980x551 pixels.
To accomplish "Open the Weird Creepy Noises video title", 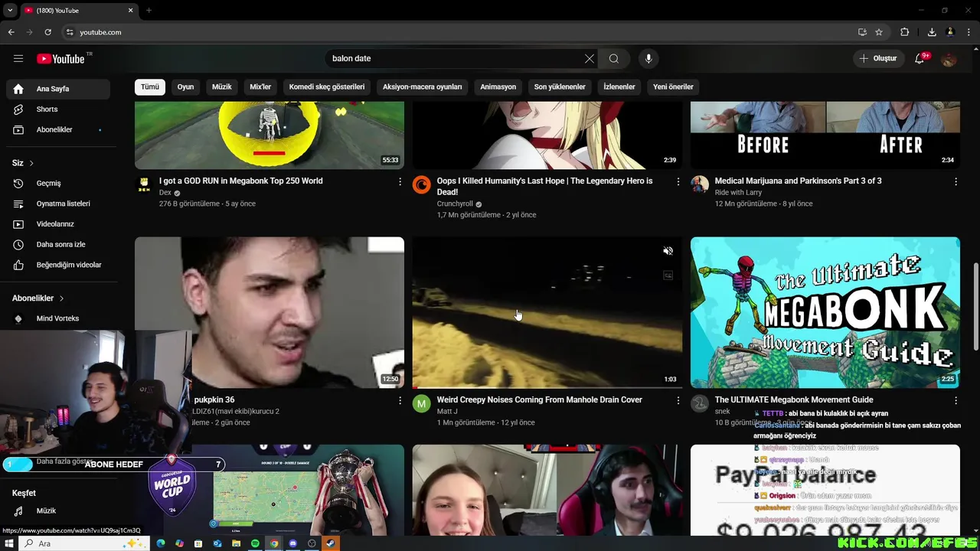I will point(540,399).
